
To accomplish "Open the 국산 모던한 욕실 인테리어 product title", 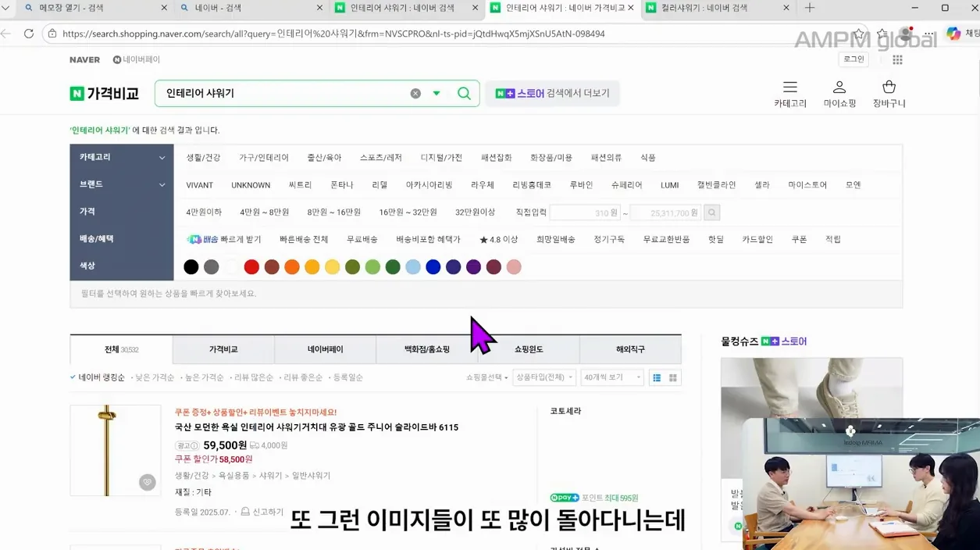I will tap(316, 427).
